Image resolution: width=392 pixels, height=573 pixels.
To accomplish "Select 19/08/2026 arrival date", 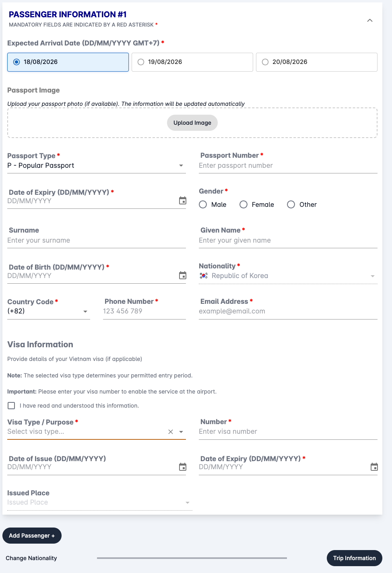I will point(192,62).
